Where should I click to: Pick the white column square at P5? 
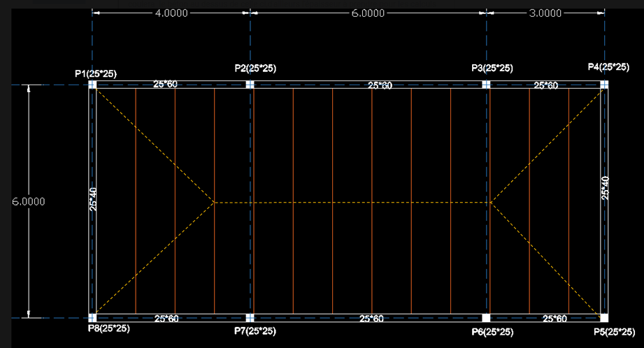[x=604, y=318]
